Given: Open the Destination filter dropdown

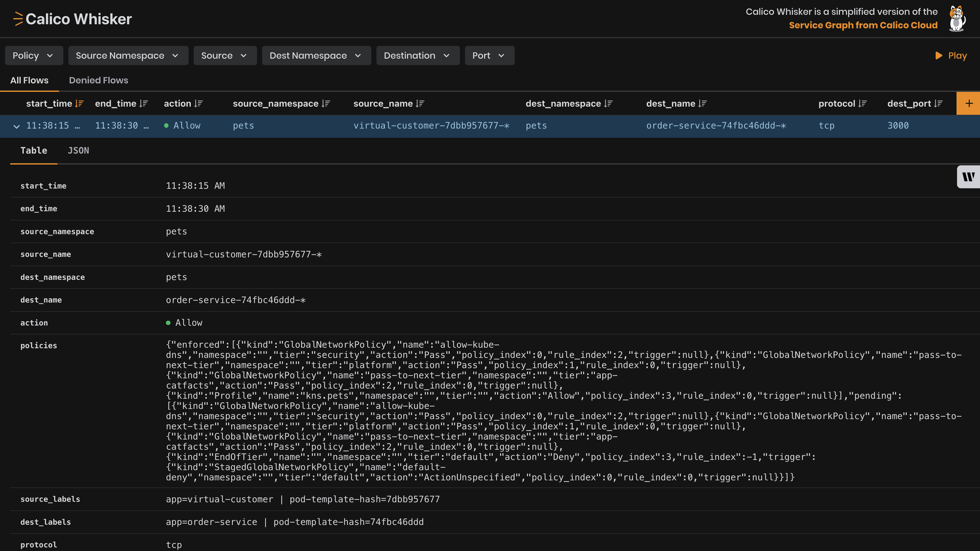Looking at the screenshot, I should coord(418,56).
